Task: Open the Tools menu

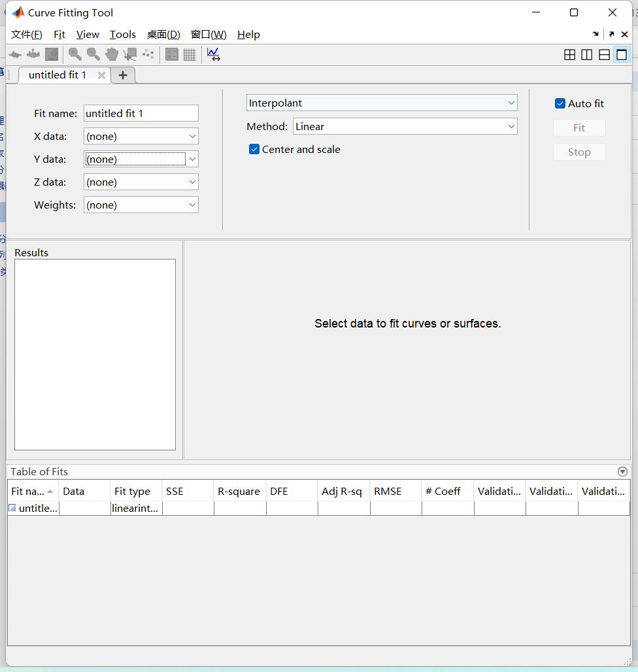Action: pyautogui.click(x=122, y=34)
